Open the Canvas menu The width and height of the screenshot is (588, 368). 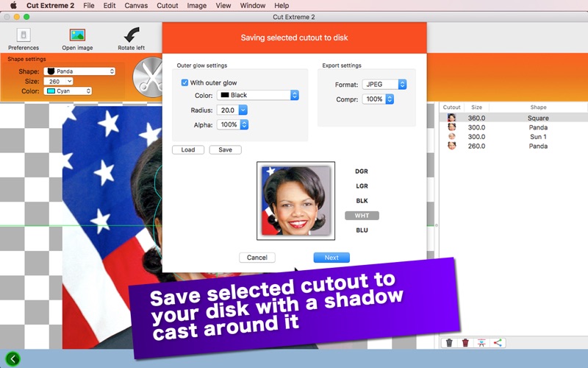136,5
